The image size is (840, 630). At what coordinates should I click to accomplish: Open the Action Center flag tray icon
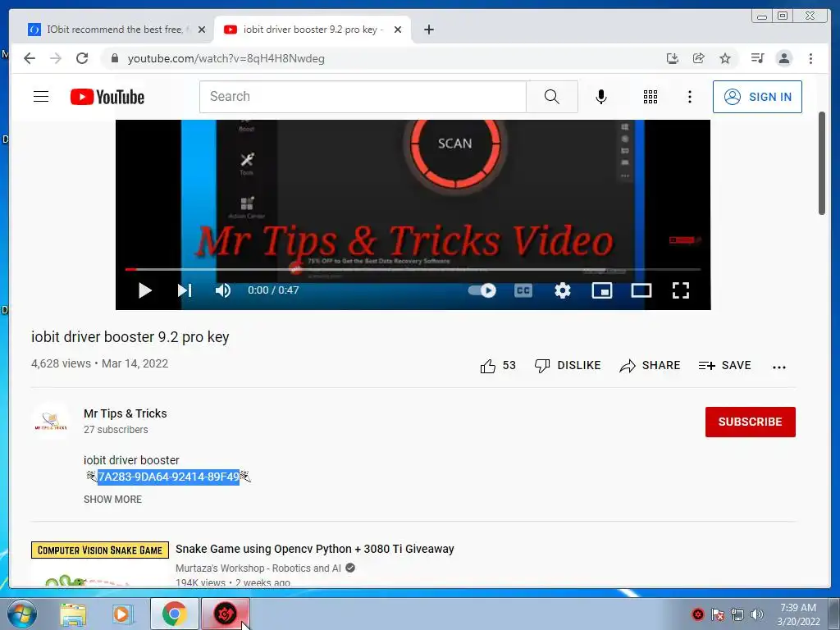717,614
